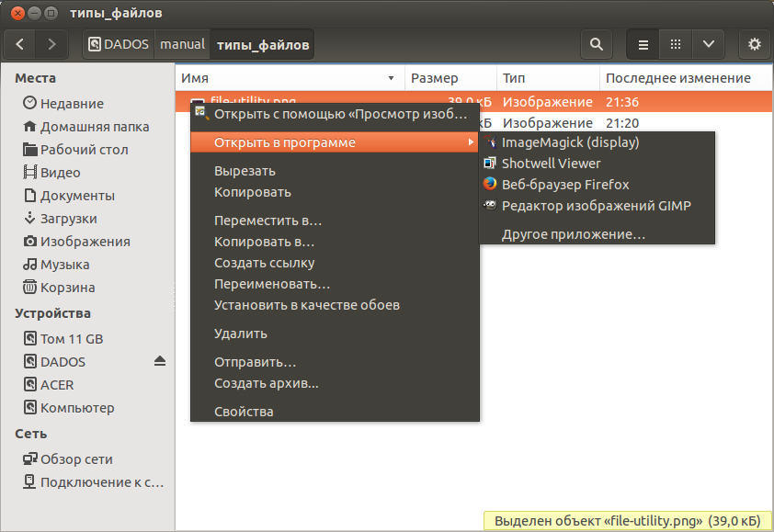This screenshot has height=532, width=774.
Task: Open the view options dropdown arrow
Action: (708, 44)
